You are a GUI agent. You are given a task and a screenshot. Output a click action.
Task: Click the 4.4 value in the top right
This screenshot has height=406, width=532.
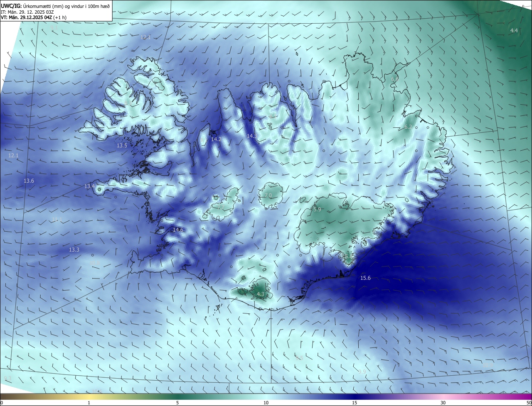(x=514, y=31)
